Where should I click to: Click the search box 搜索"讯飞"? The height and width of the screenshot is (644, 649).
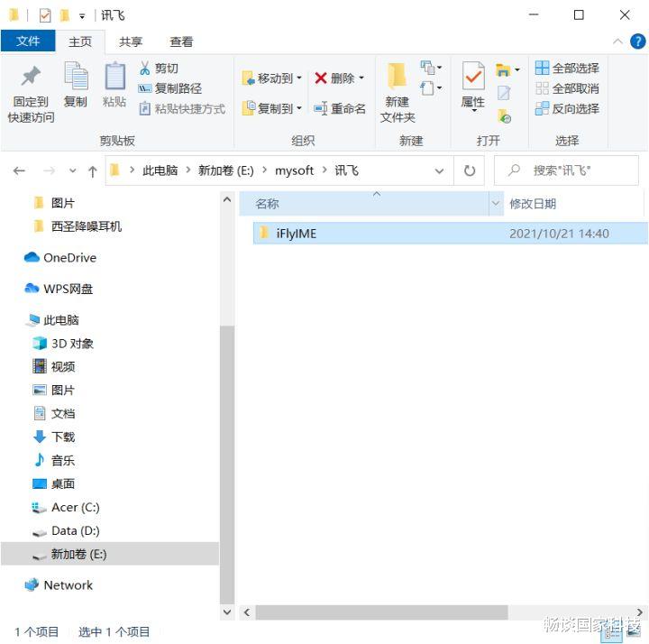coord(566,170)
